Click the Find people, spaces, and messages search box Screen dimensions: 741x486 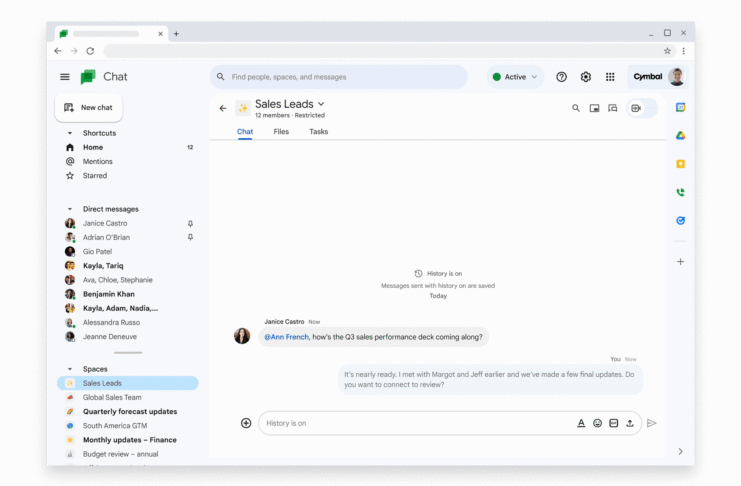(339, 77)
